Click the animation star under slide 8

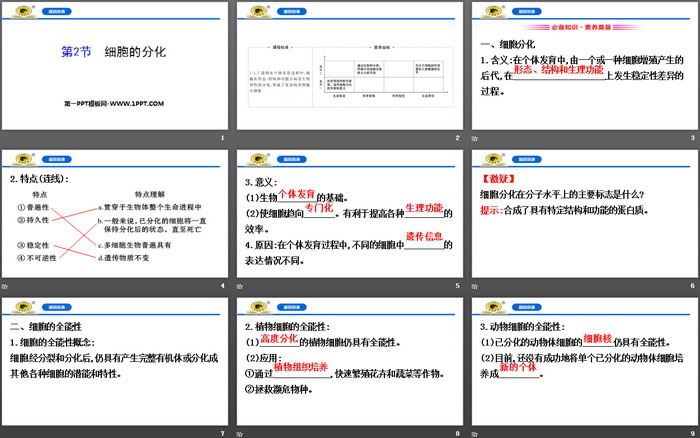click(x=240, y=434)
